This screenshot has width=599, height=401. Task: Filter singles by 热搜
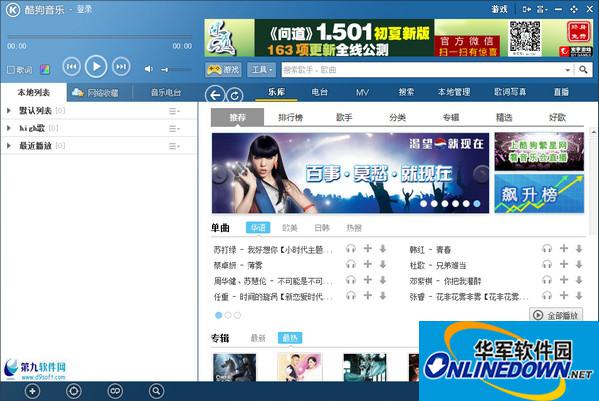pos(354,228)
